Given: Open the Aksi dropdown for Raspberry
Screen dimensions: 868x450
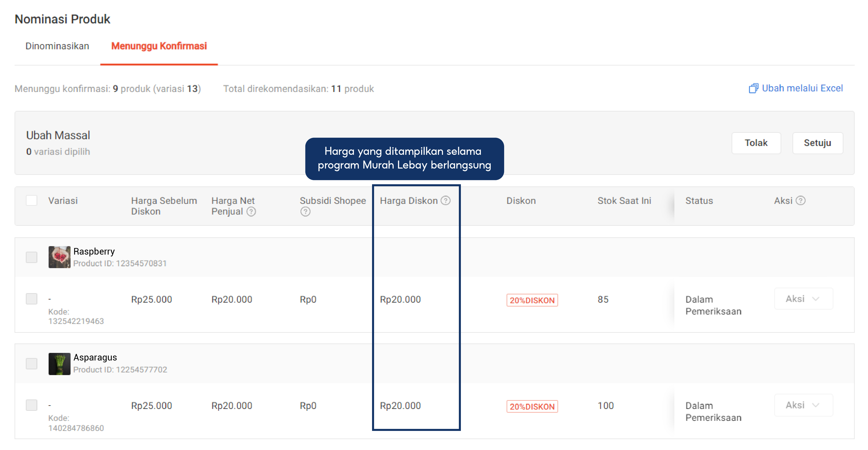Looking at the screenshot, I should pyautogui.click(x=803, y=299).
